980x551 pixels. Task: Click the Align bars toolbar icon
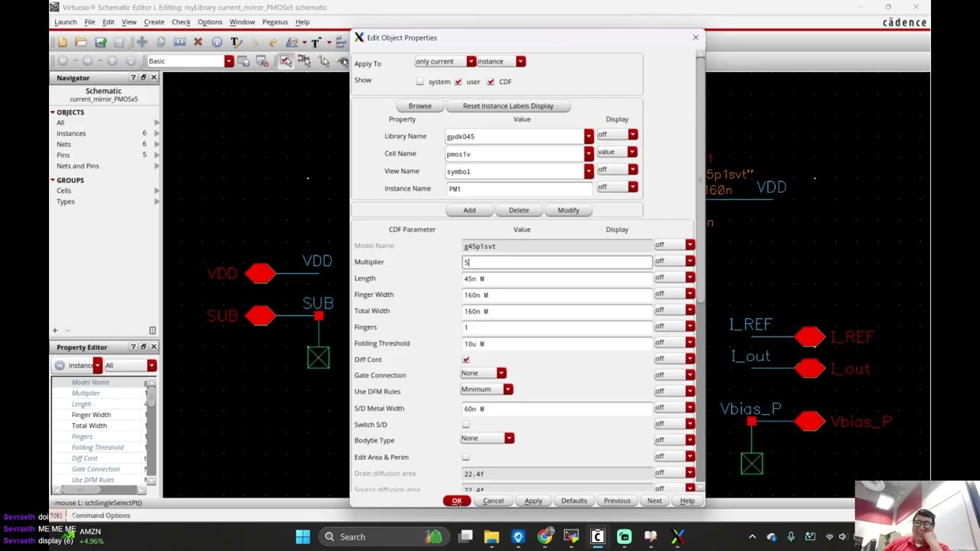(341, 42)
